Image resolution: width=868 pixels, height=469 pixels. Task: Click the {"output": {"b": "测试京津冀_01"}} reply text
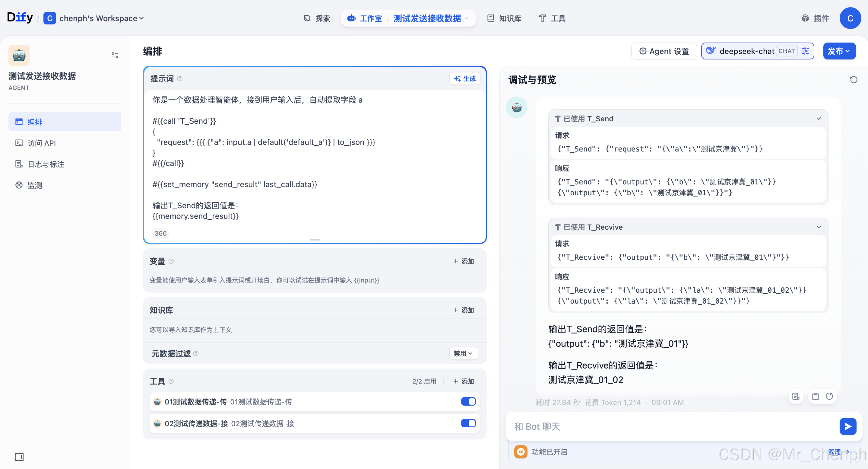tap(618, 343)
